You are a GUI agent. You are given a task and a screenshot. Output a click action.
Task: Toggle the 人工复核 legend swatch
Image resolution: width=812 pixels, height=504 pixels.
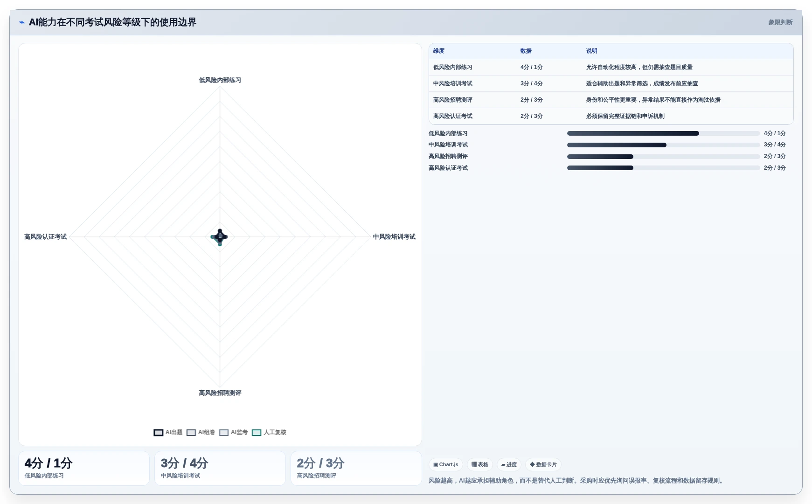[x=257, y=433]
